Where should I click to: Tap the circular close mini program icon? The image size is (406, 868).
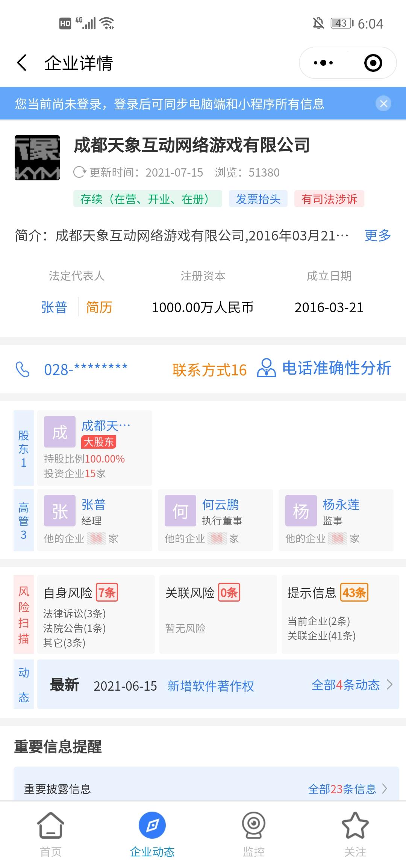tap(373, 63)
